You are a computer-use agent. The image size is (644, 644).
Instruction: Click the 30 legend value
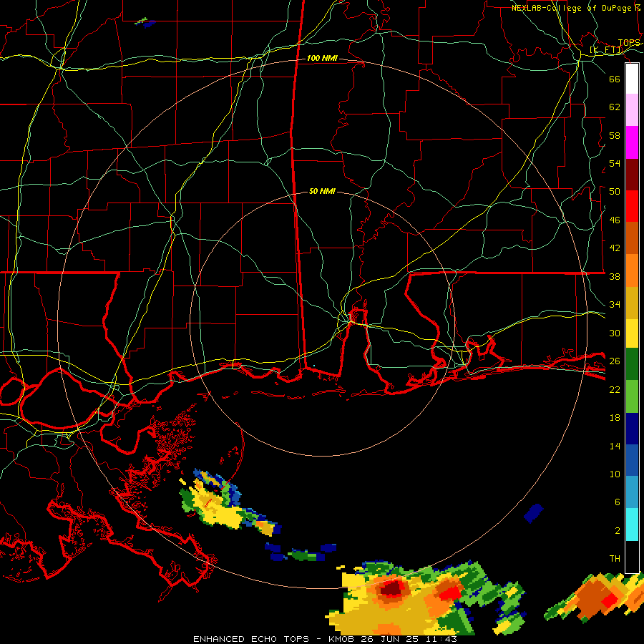point(615,333)
